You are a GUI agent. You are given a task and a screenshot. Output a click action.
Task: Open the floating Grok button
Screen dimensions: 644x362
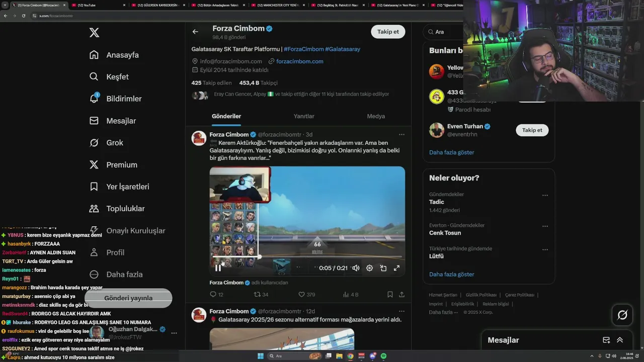(622, 315)
